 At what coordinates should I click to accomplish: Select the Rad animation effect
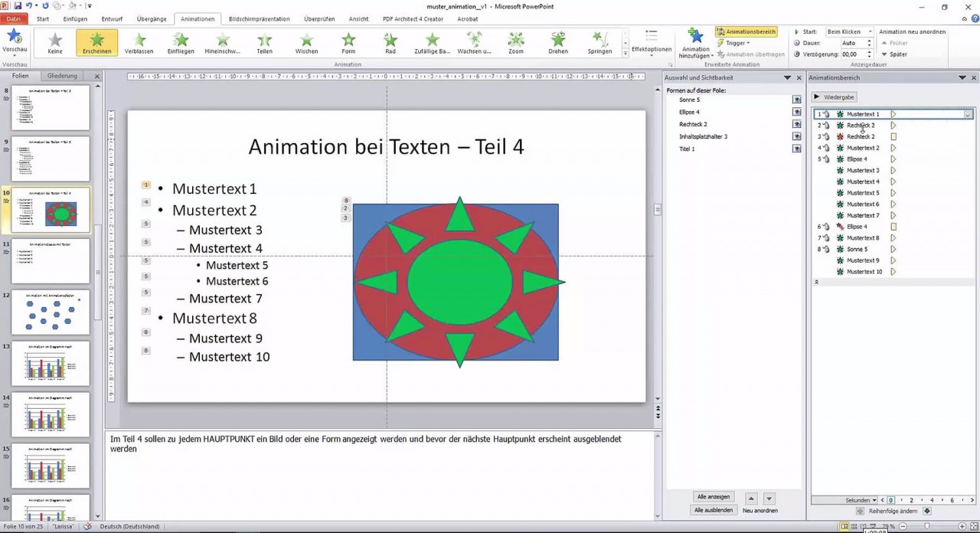click(x=390, y=42)
